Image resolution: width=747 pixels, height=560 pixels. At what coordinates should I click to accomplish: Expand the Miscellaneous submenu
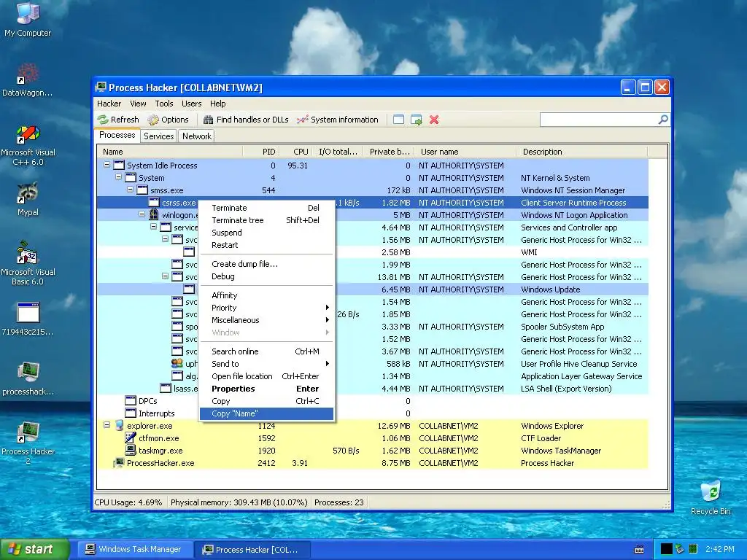click(x=266, y=320)
